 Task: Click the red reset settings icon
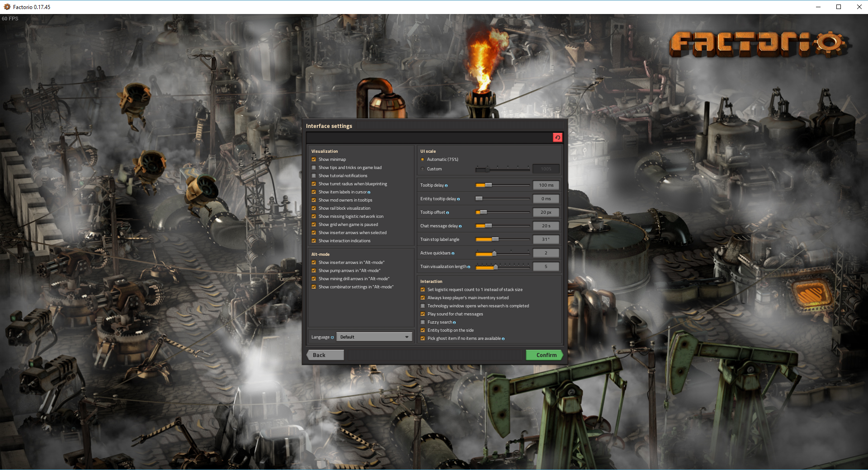click(557, 137)
